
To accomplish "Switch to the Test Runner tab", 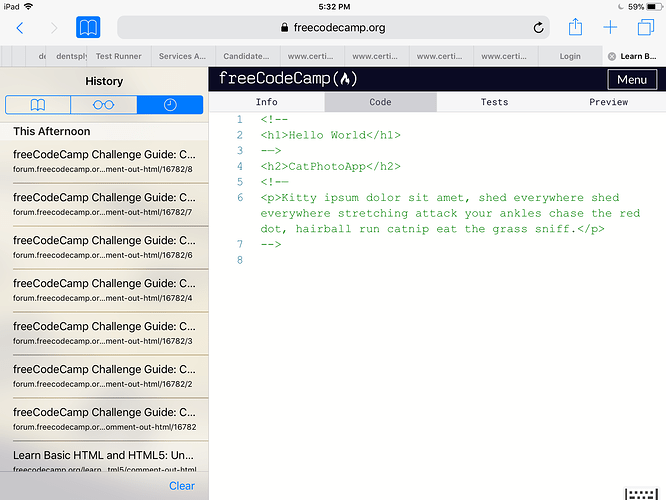I will point(119,56).
